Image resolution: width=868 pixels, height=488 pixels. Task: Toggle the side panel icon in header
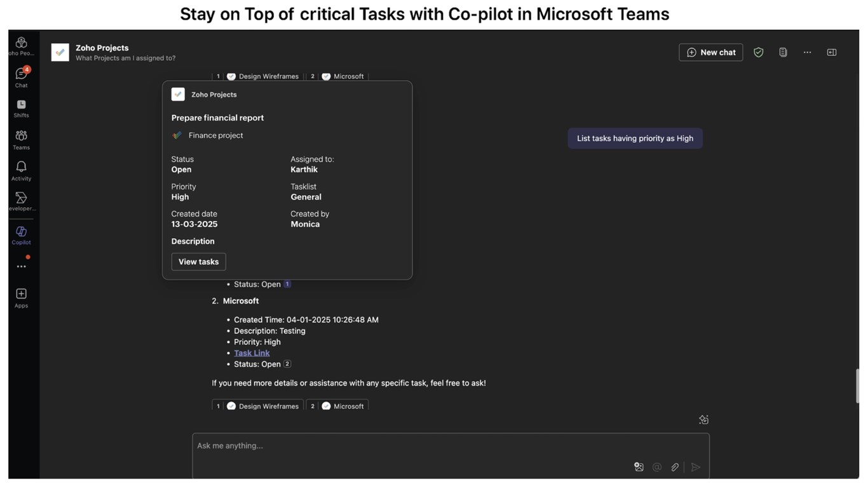click(831, 52)
